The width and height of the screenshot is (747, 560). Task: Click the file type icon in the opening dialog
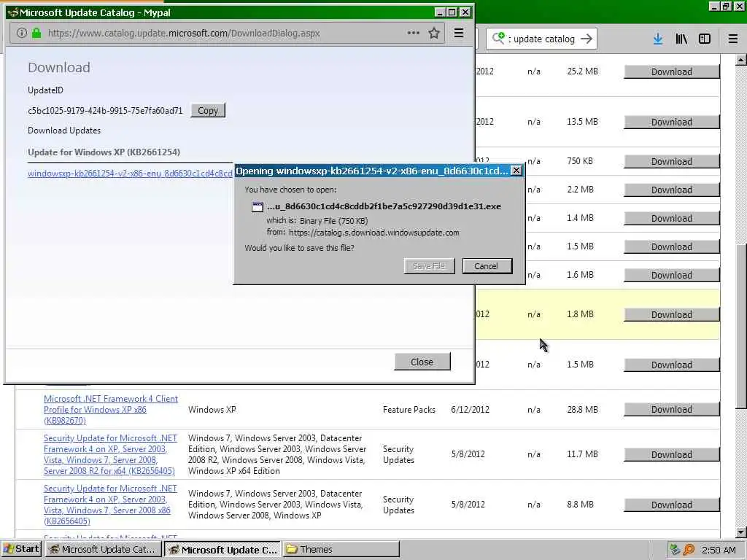pos(258,206)
